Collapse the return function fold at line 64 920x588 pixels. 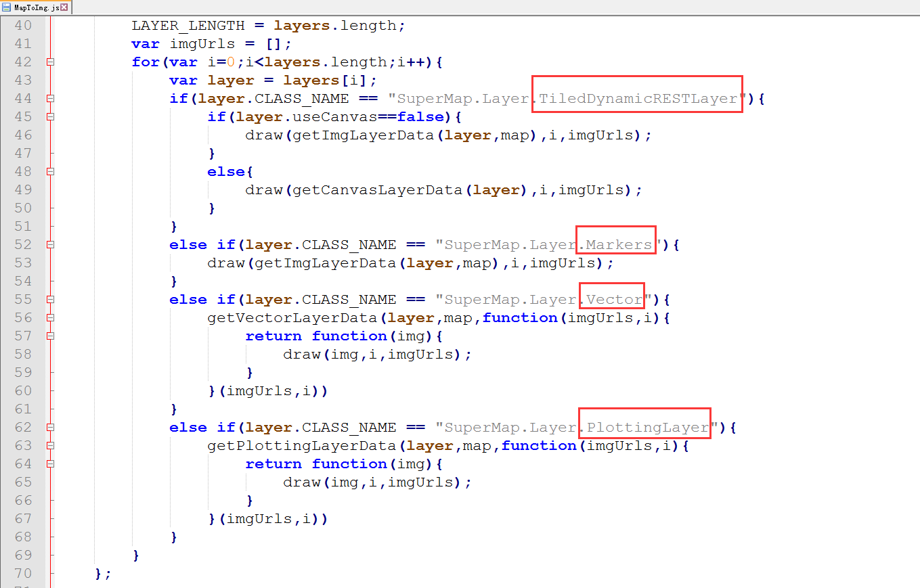point(50,464)
